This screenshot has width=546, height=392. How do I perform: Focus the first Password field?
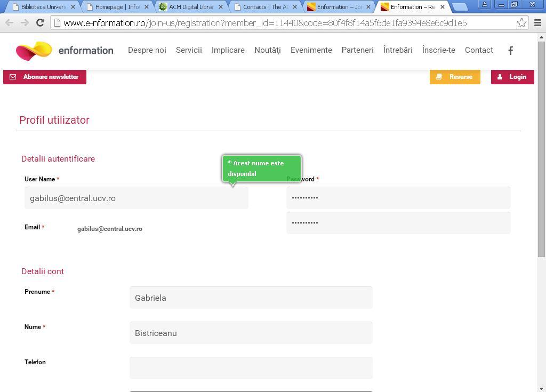(x=398, y=197)
